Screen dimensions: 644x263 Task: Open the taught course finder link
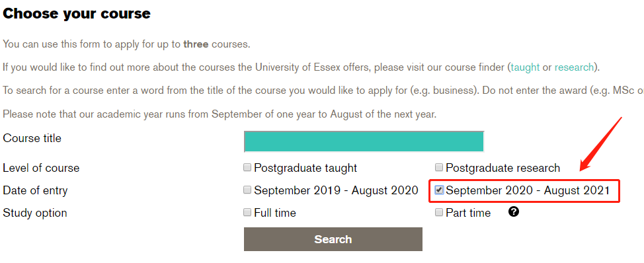point(525,67)
